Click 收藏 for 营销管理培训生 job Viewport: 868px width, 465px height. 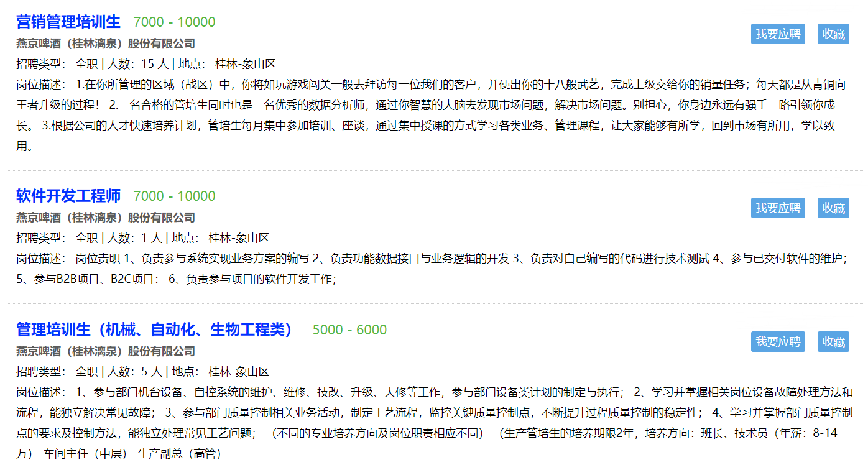click(833, 34)
